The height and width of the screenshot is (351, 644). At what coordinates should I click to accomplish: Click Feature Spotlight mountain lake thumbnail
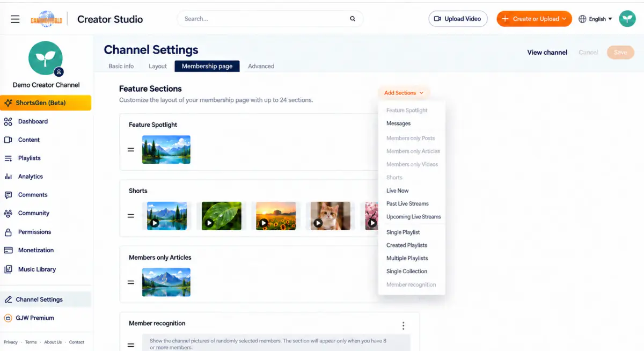click(166, 150)
